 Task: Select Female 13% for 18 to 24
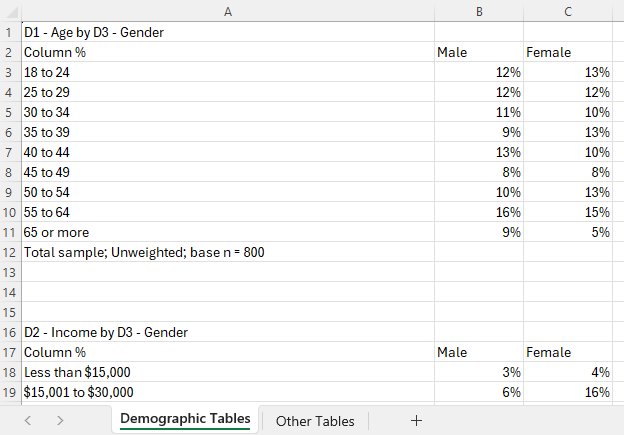568,72
